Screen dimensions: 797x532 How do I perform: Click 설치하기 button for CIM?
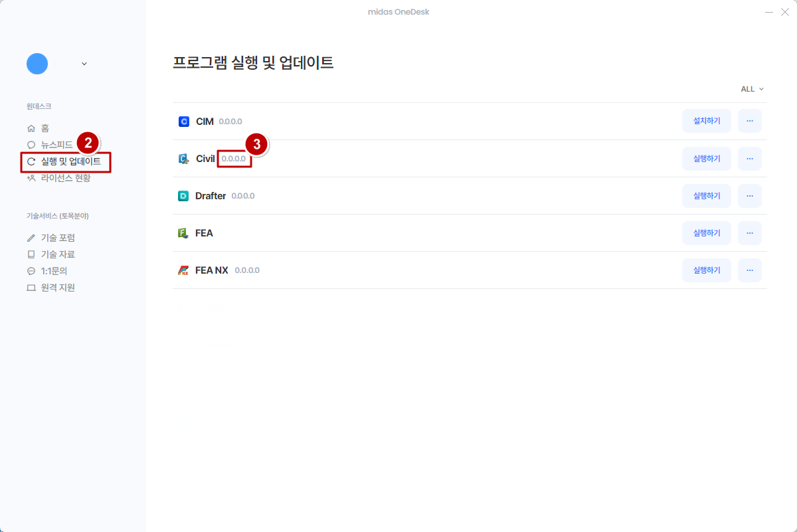[x=707, y=122]
